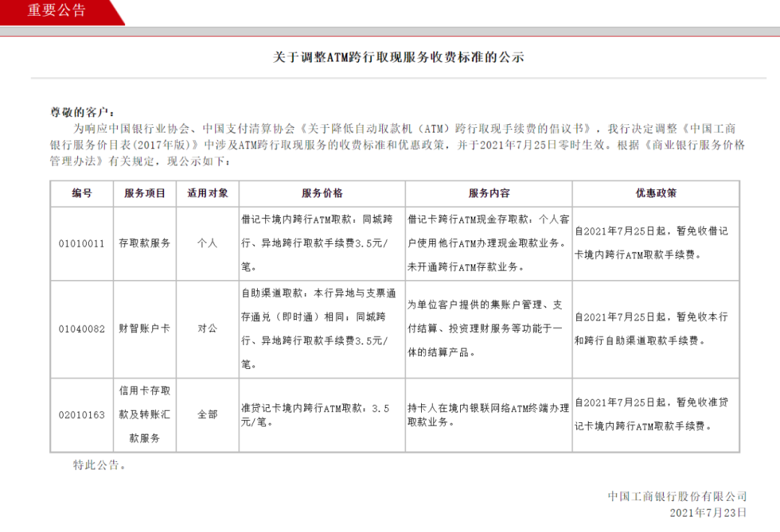Click the 存取款服务 row entry
Screen dimensions: 780x532
(x=144, y=243)
